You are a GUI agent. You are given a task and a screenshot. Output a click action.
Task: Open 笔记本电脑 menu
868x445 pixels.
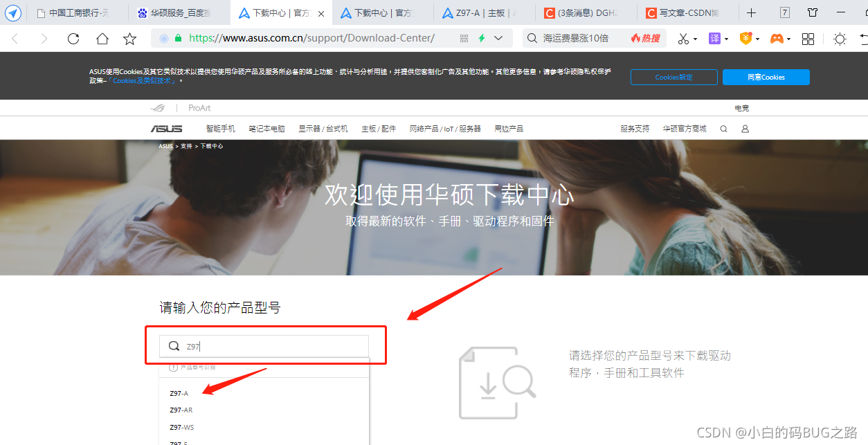267,129
